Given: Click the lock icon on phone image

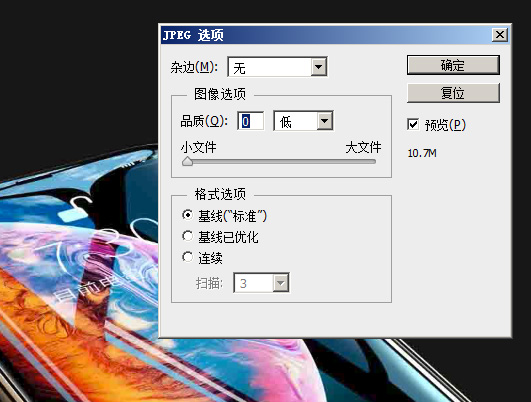Looking at the screenshot, I should tap(76, 208).
